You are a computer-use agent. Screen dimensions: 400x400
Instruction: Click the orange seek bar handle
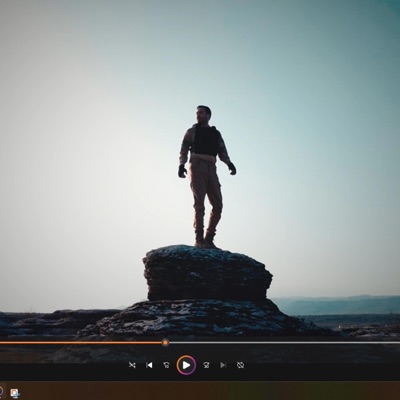[165, 342]
